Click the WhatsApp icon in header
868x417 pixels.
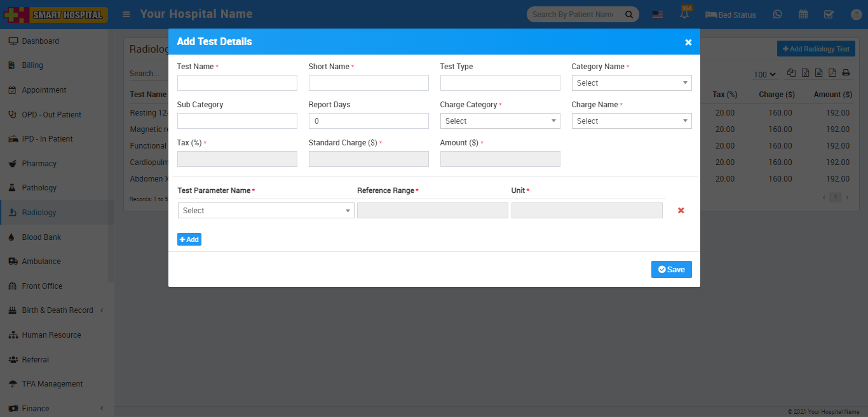tap(777, 15)
